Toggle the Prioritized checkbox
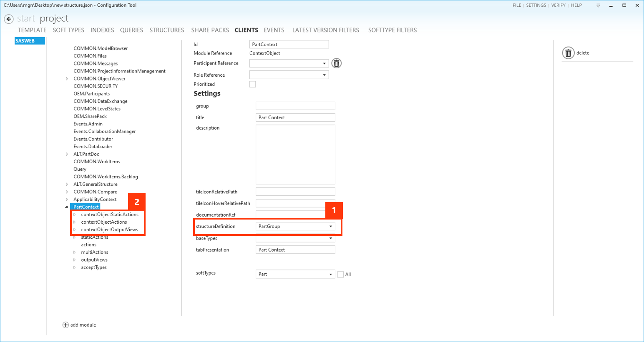 coord(252,84)
